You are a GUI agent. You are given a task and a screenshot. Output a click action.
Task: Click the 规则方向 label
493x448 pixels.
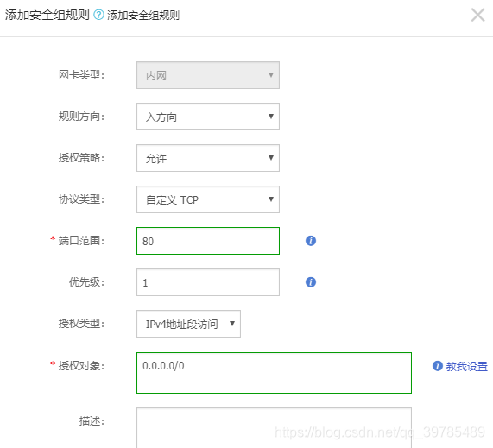(x=81, y=117)
